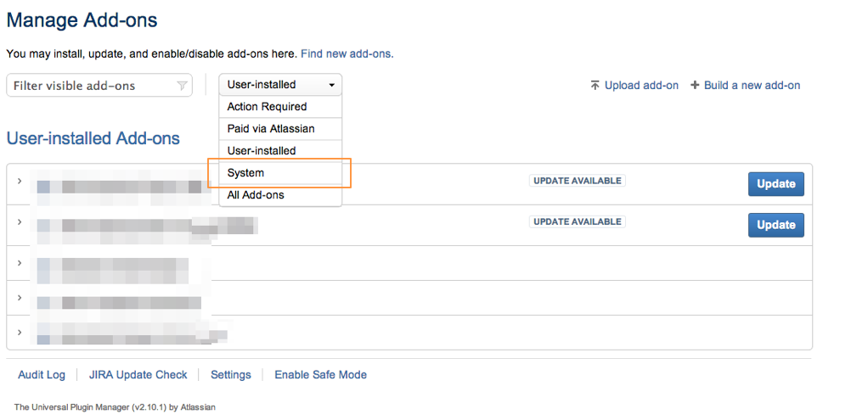868x420 pixels.
Task: Select the User-installed option in the list
Action: point(262,151)
